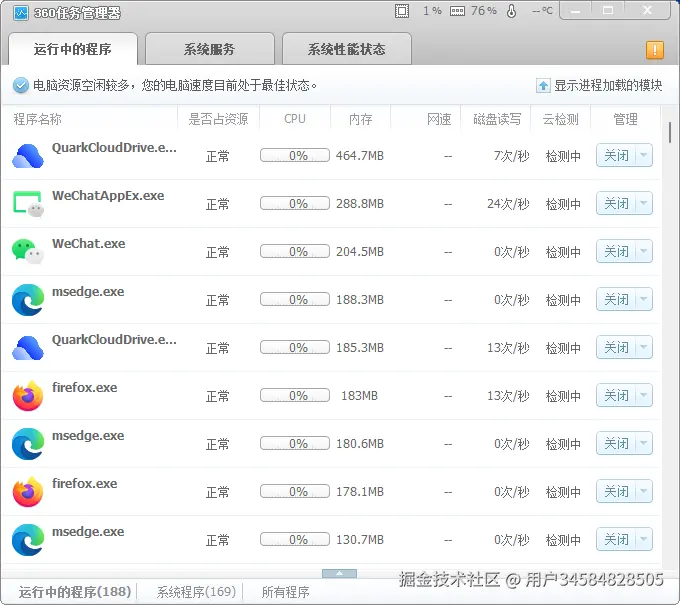Sort by 内存 column header
Image resolution: width=680 pixels, height=605 pixels.
coord(361,119)
